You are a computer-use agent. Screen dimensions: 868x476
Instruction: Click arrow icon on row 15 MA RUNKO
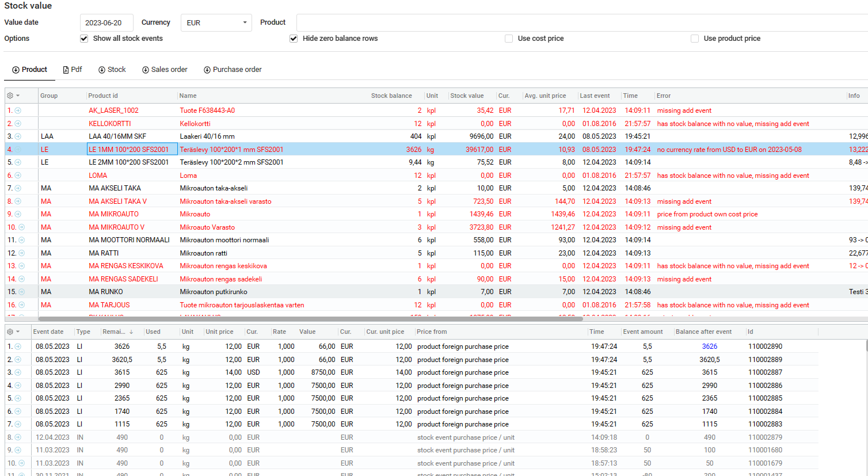(x=21, y=292)
